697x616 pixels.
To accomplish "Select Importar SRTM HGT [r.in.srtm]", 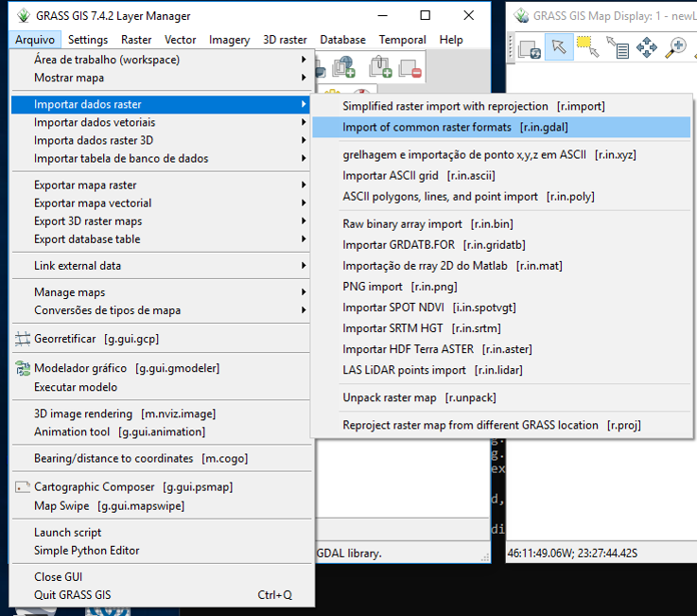I will point(422,328).
